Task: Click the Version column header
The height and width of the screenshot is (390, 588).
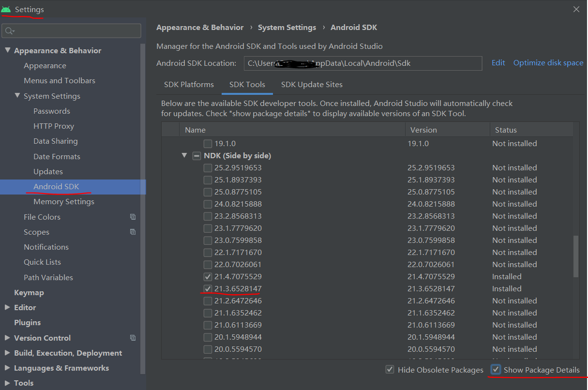Action: 448,130
